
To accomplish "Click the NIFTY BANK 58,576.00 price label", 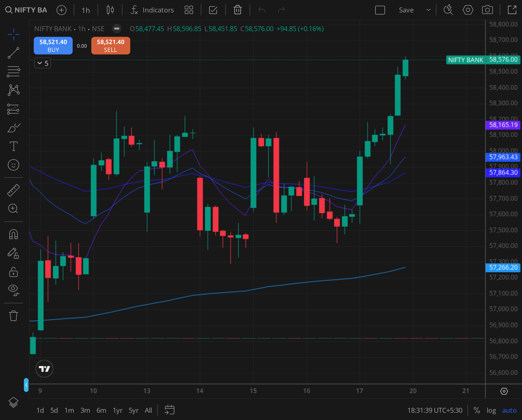I will click(x=483, y=60).
